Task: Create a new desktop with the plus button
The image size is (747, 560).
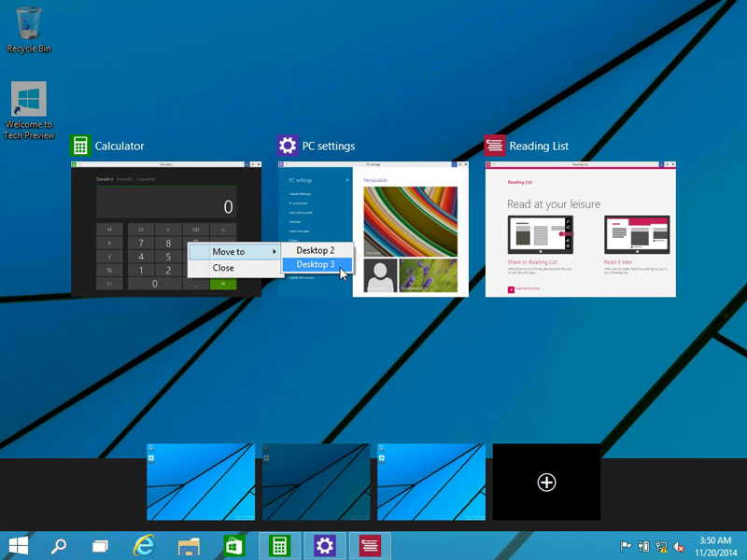Action: coord(547,482)
